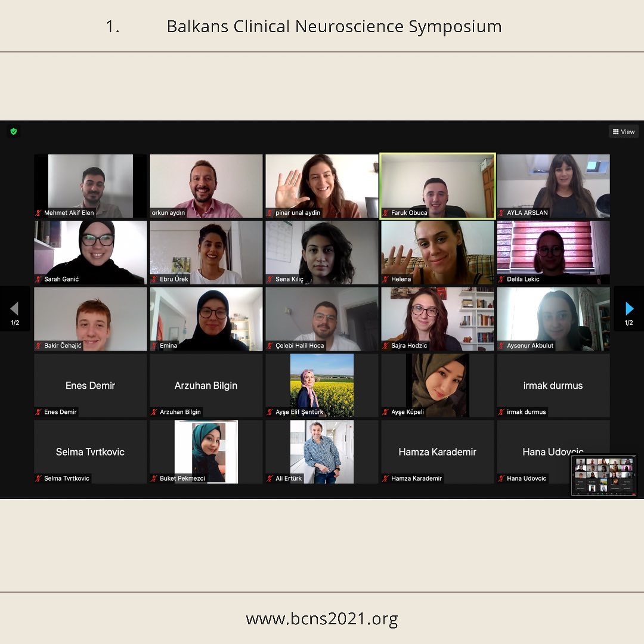Click Buket Pekmezci's profile photo

tap(206, 450)
